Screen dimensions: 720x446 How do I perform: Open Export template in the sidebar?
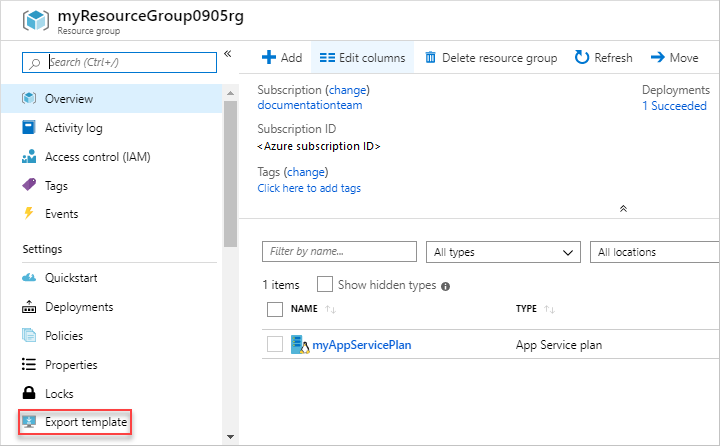point(85,423)
